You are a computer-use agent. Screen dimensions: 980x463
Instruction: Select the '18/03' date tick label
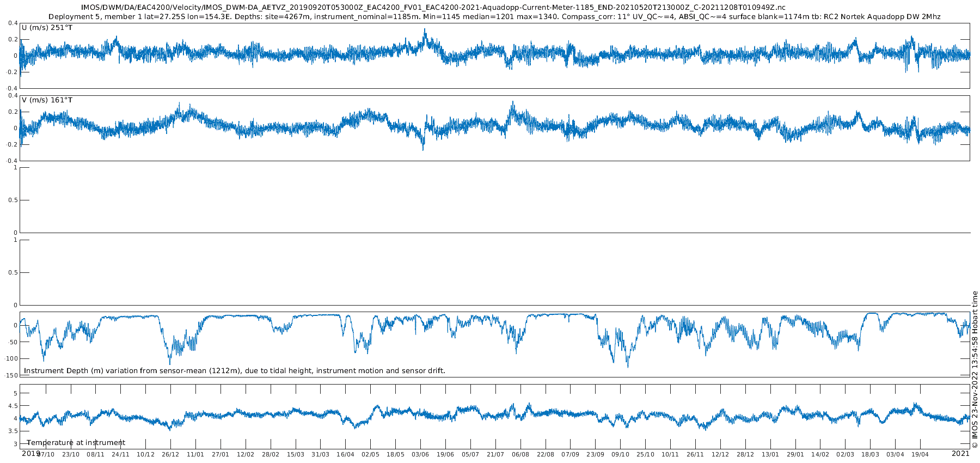tap(870, 454)
